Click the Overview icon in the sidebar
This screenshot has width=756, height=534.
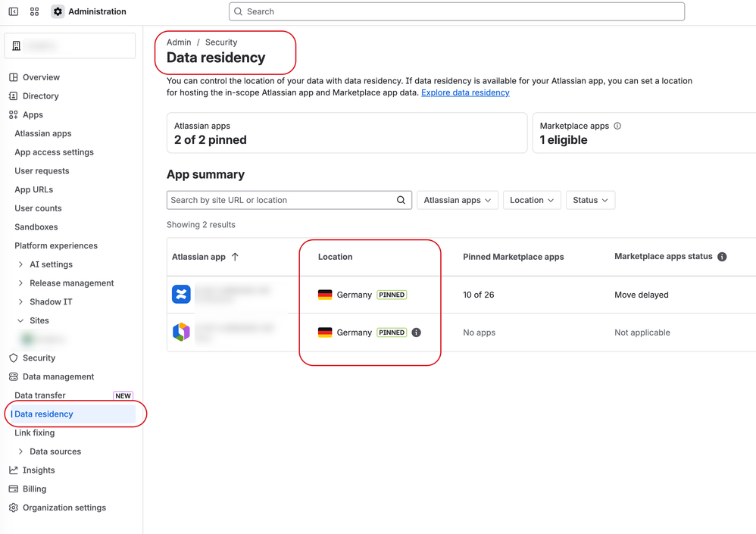(14, 77)
